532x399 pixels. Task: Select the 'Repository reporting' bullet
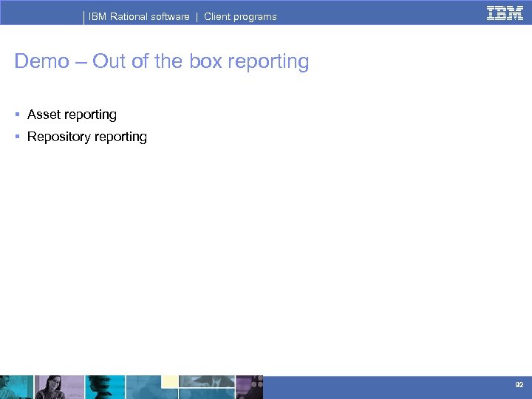pos(87,137)
